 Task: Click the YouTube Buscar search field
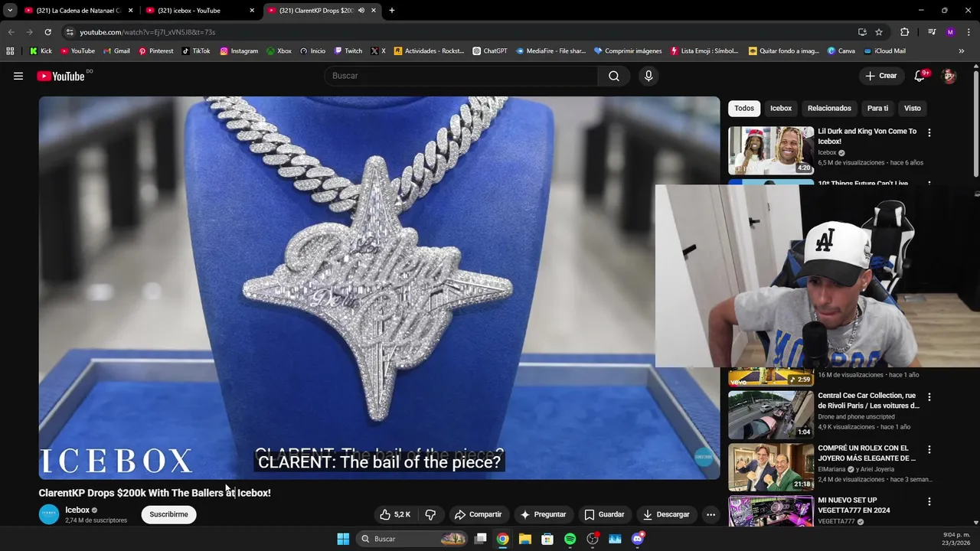coord(462,76)
